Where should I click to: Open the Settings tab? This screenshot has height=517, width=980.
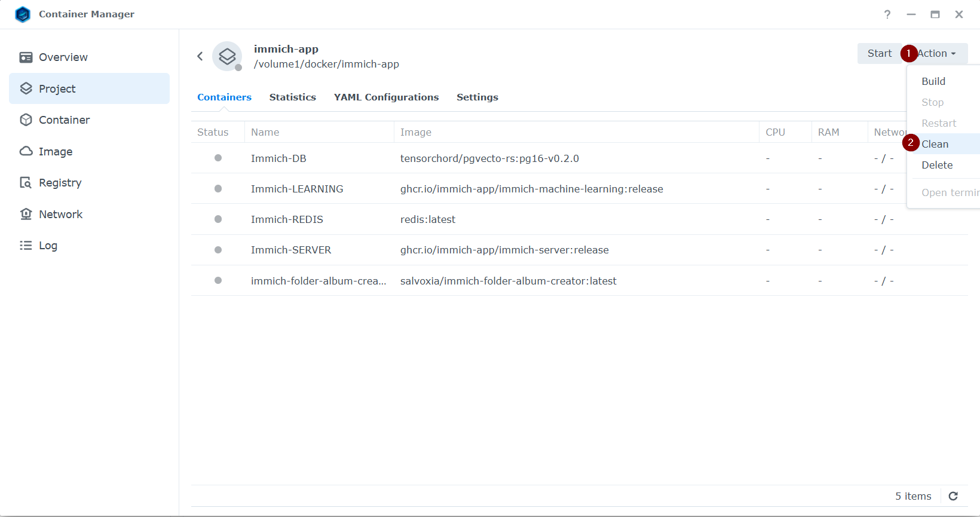coord(477,97)
